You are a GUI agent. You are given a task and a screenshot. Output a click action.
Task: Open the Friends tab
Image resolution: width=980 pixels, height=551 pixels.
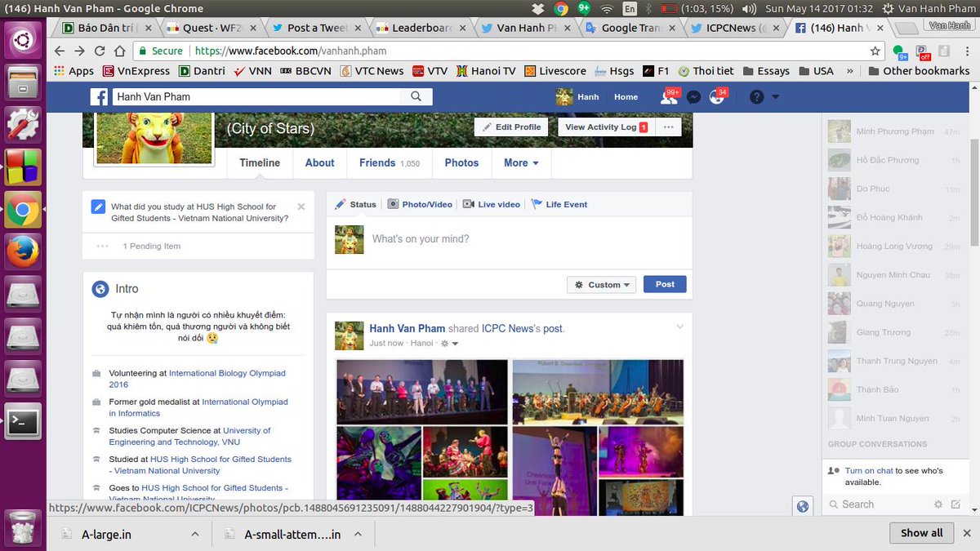coord(390,162)
